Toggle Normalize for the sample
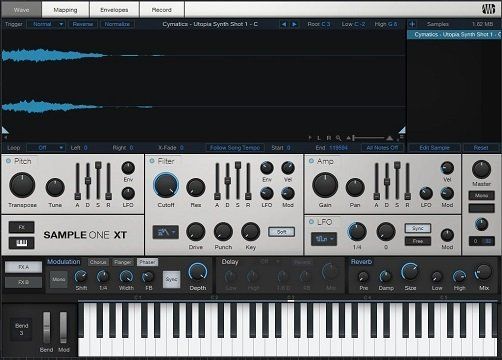Viewport: 502px width, 360px height. pyautogui.click(x=117, y=24)
